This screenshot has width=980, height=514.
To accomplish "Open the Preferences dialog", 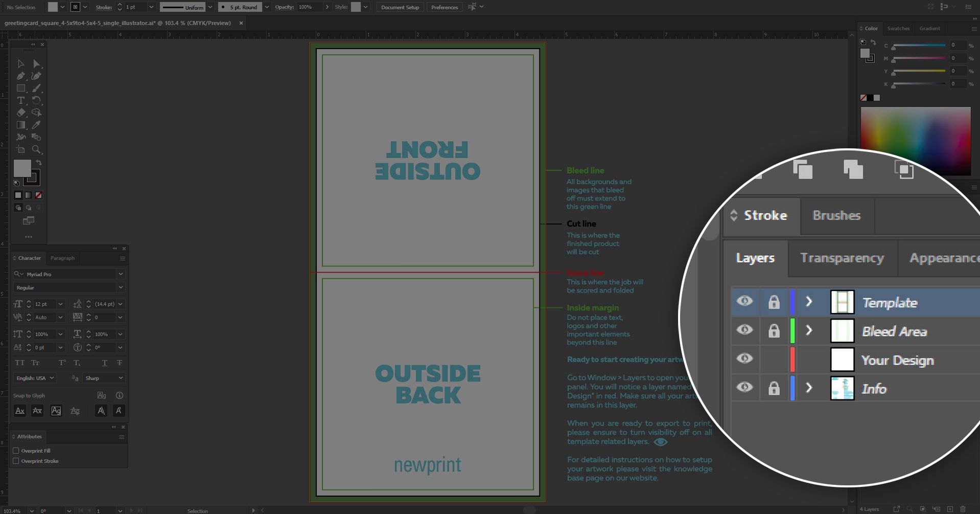I will [x=444, y=7].
